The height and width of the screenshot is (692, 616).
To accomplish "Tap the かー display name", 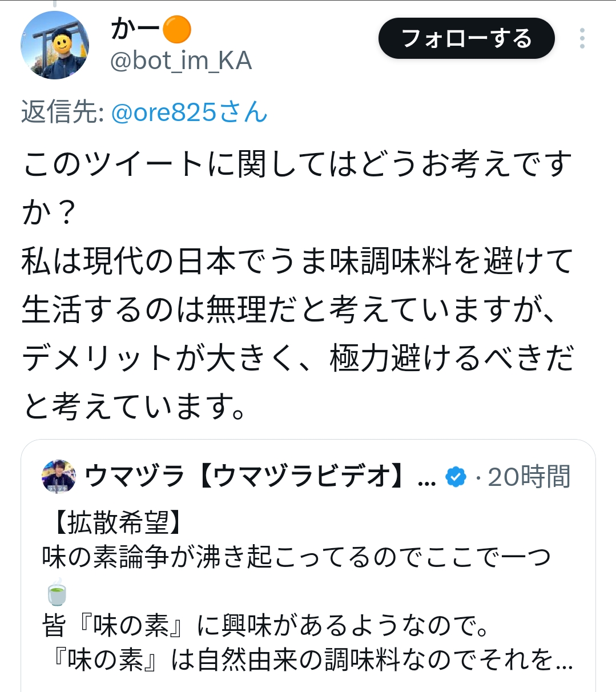I will point(135,29).
